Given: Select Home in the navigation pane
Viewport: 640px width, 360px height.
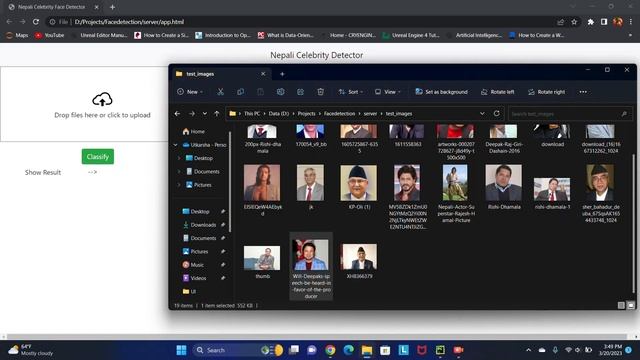Looking at the screenshot, I should point(193,131).
